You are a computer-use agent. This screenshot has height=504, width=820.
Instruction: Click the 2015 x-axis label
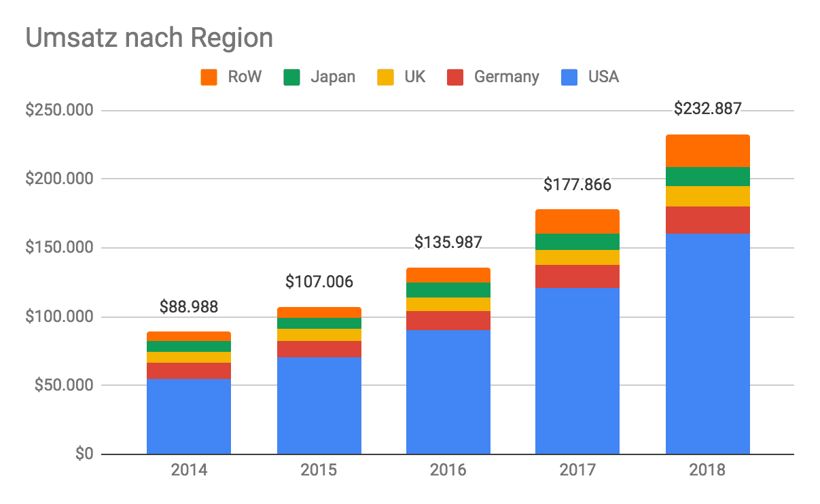(319, 470)
